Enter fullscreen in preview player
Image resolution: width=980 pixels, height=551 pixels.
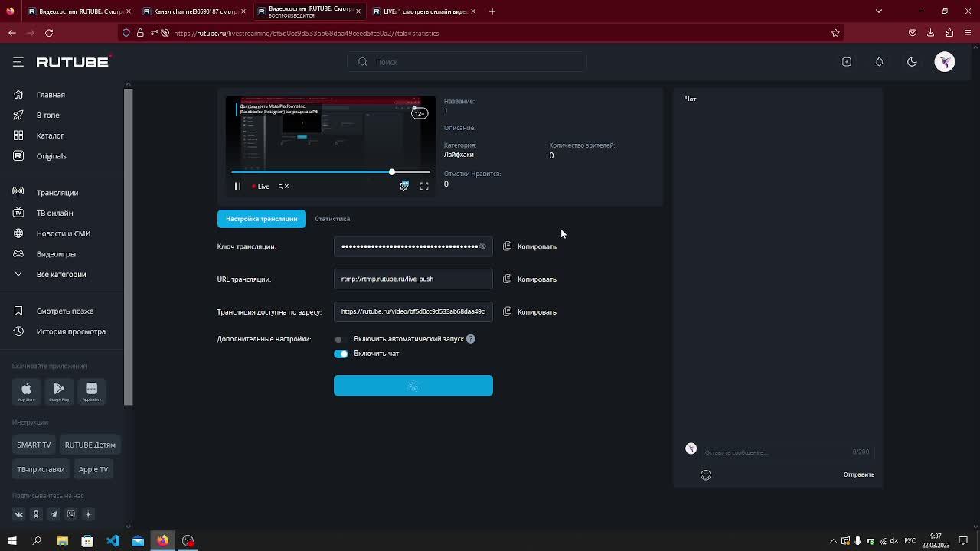point(424,186)
